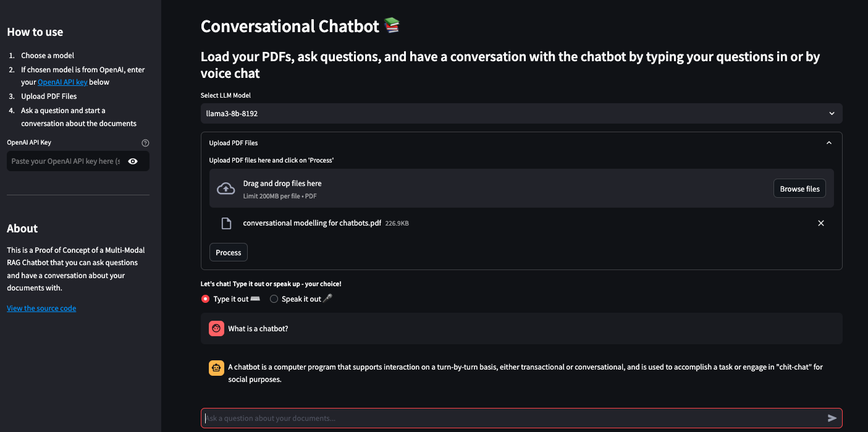This screenshot has width=868, height=432.
Task: Open the OpenAI API key link
Action: (62, 82)
